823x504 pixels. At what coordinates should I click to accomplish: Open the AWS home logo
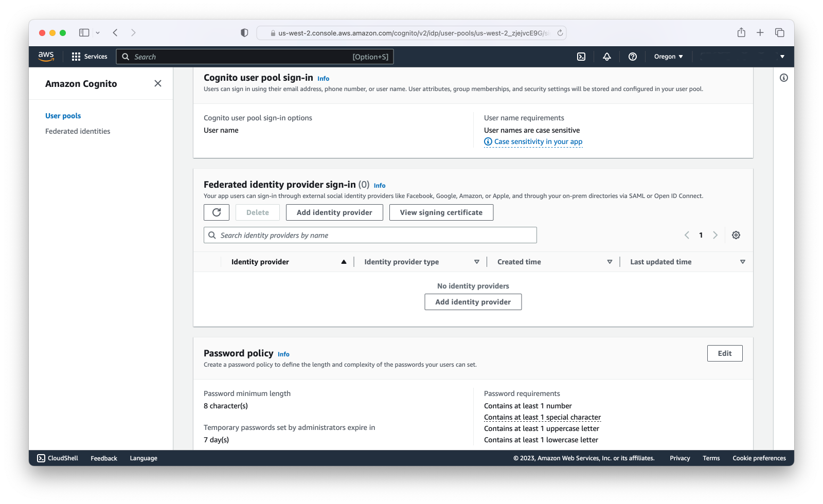click(x=46, y=57)
